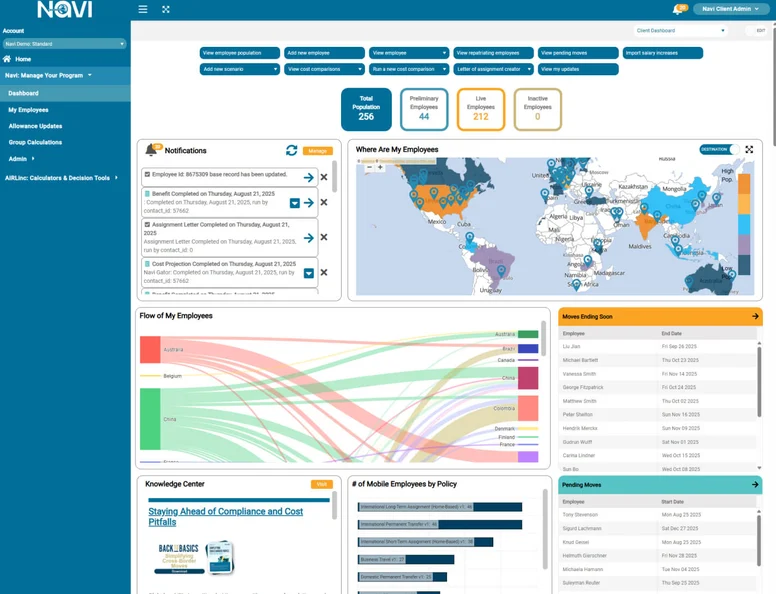
Task: Click the Live Employees count tile
Action: tap(481, 110)
